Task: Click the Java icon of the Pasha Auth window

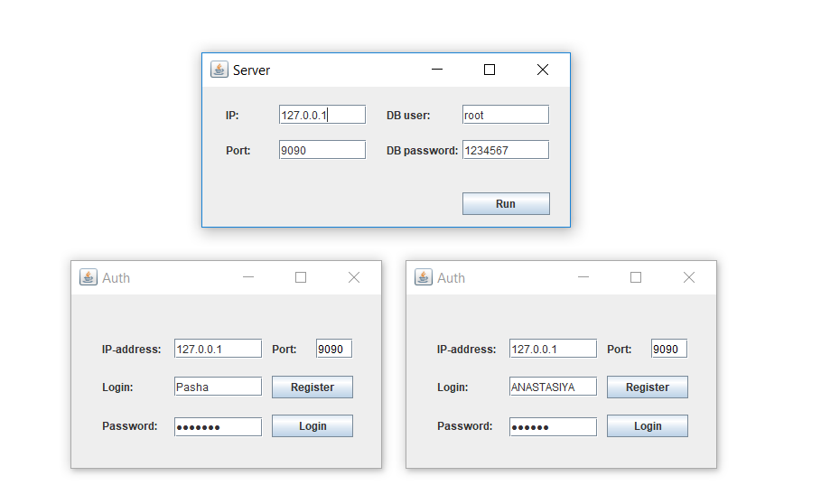Action: click(x=88, y=277)
